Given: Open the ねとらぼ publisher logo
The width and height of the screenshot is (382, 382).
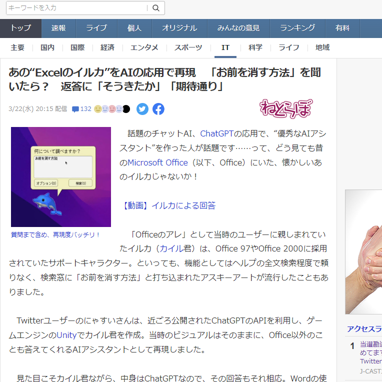Looking at the screenshot, I should (x=286, y=108).
